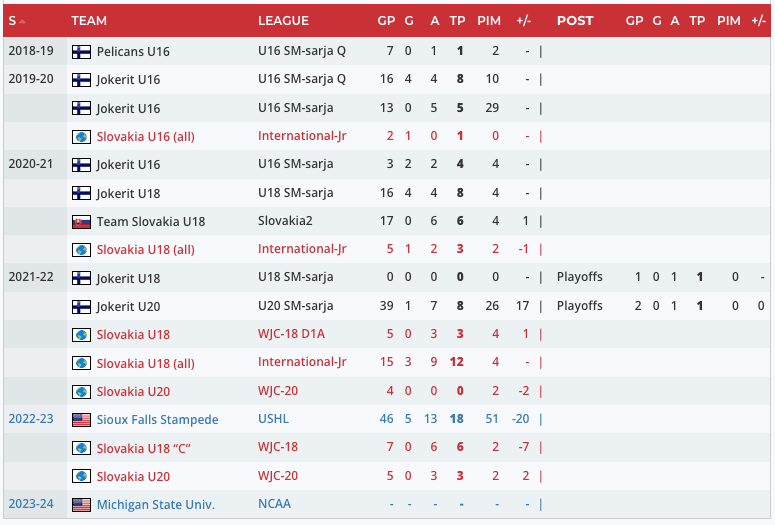The image size is (775, 525).
Task: Select the 2022-23 season link
Action: click(31, 419)
